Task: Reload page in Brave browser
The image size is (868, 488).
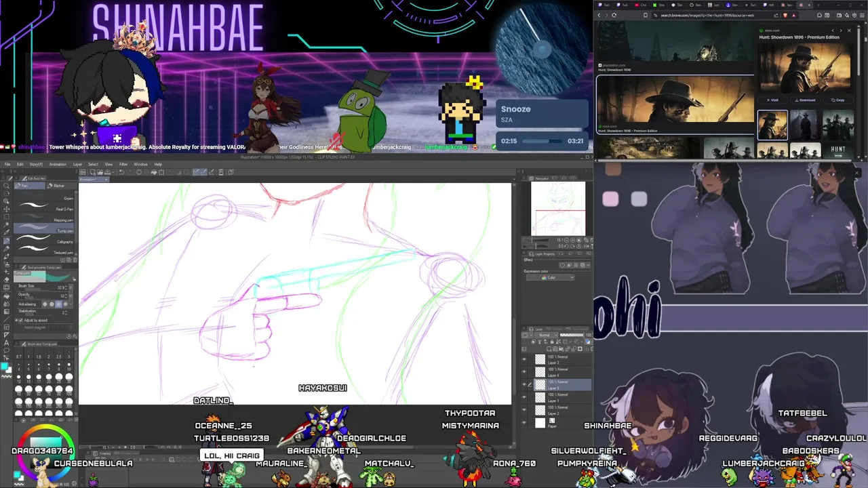Action: (614, 15)
